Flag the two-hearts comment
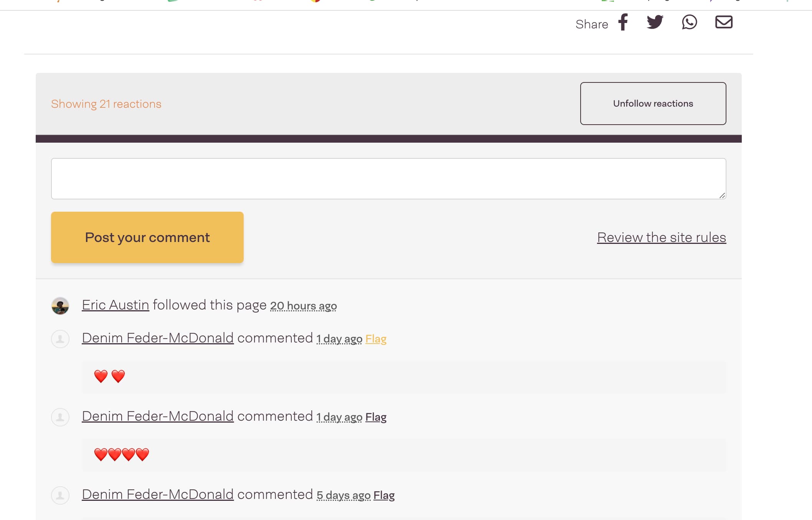This screenshot has height=520, width=812. click(x=376, y=339)
